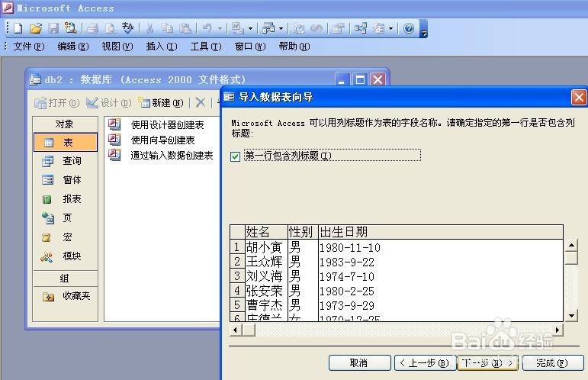Select 使用设计器创建表 entry
The height and width of the screenshot is (380, 588).
(x=157, y=124)
